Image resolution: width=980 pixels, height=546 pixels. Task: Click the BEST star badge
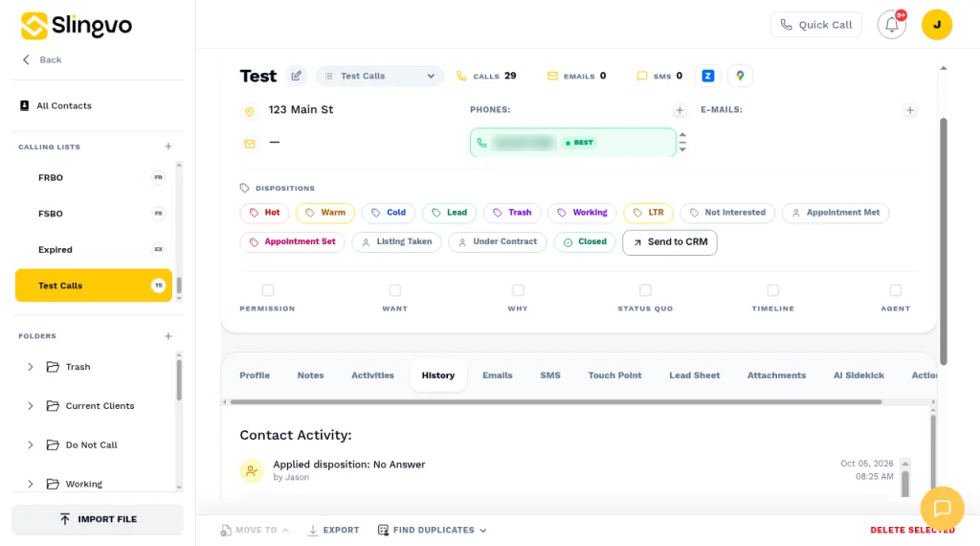[x=579, y=143]
